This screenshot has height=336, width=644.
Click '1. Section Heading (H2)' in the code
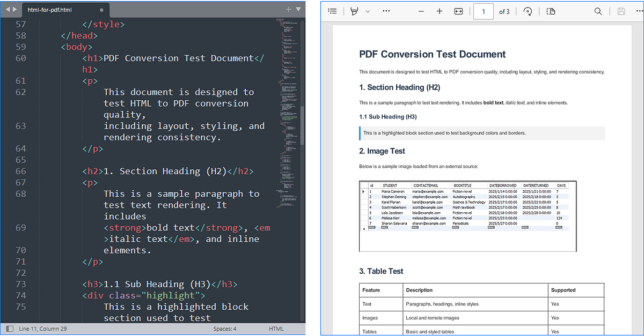tap(165, 171)
